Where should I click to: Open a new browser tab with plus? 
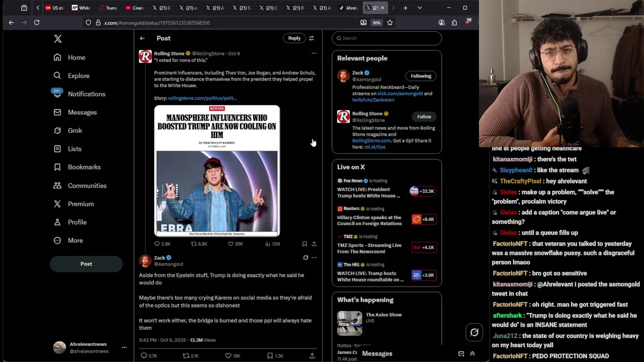click(406, 8)
